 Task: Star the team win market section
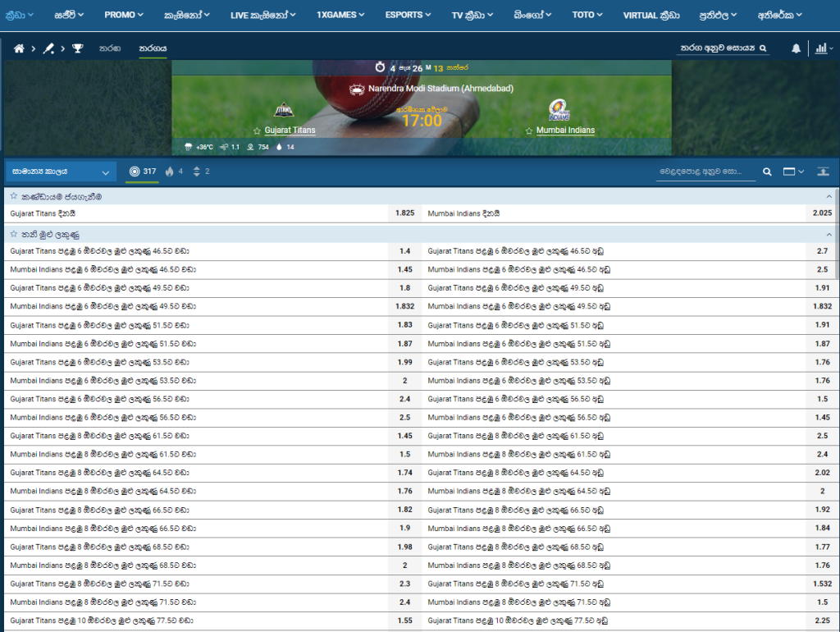pos(14,196)
